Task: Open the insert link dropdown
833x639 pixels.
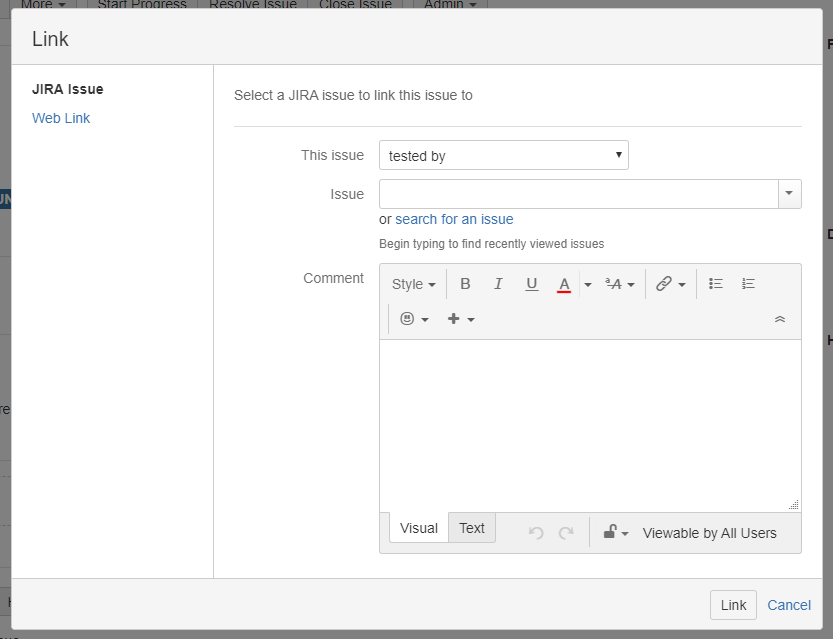Action: point(670,284)
